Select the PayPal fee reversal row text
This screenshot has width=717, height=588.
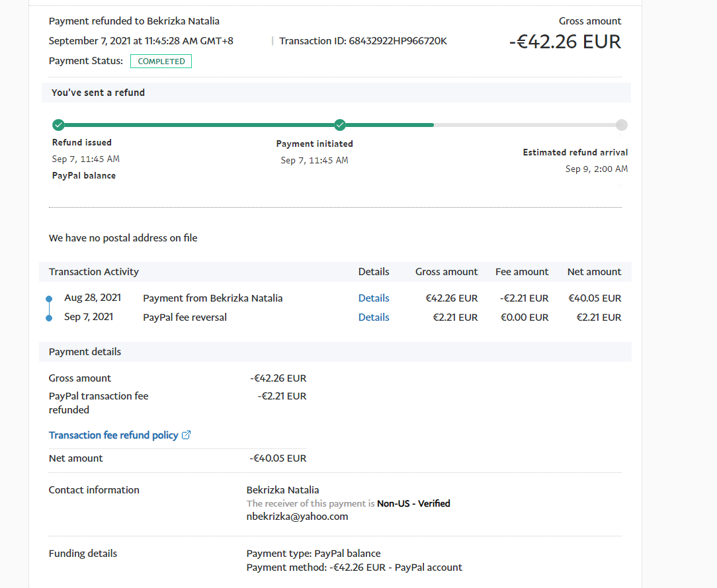click(185, 317)
